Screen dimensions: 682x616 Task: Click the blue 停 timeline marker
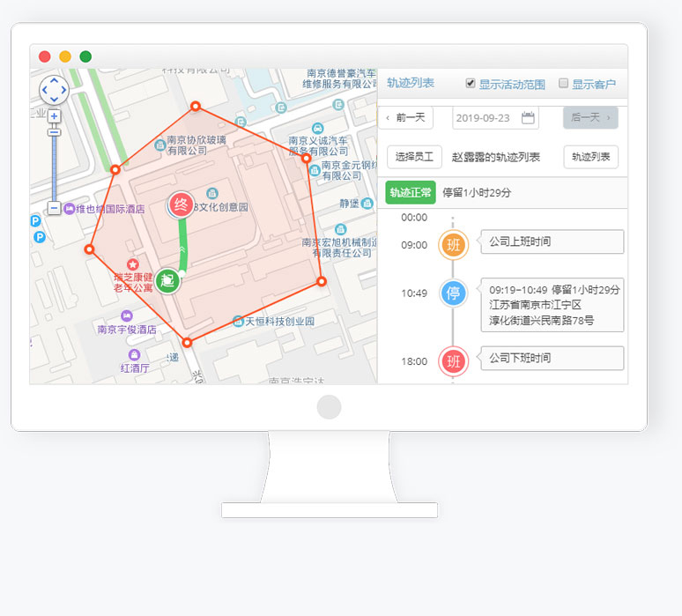[453, 293]
